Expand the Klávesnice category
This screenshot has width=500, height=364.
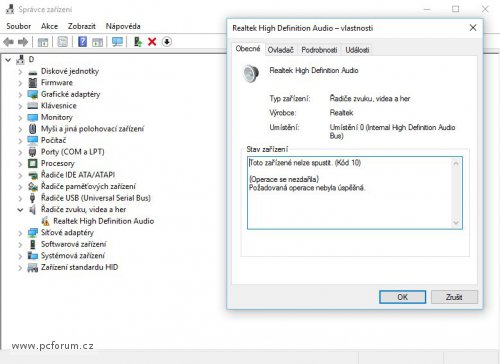coord(20,106)
